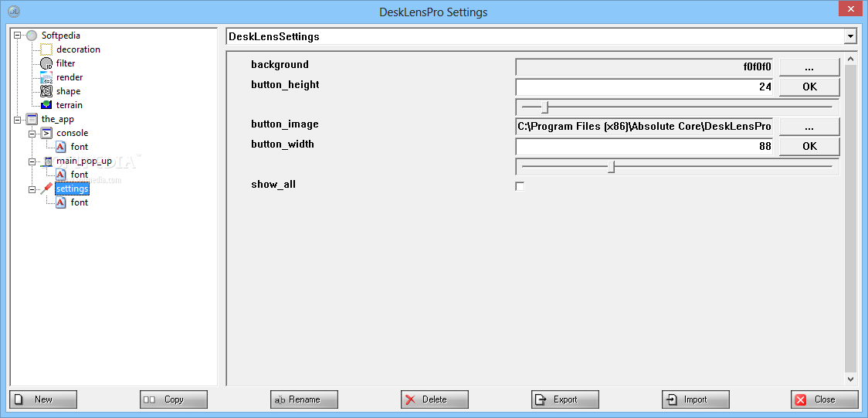The width and height of the screenshot is (868, 418).
Task: Click the font icon under console
Action: pyautogui.click(x=61, y=147)
